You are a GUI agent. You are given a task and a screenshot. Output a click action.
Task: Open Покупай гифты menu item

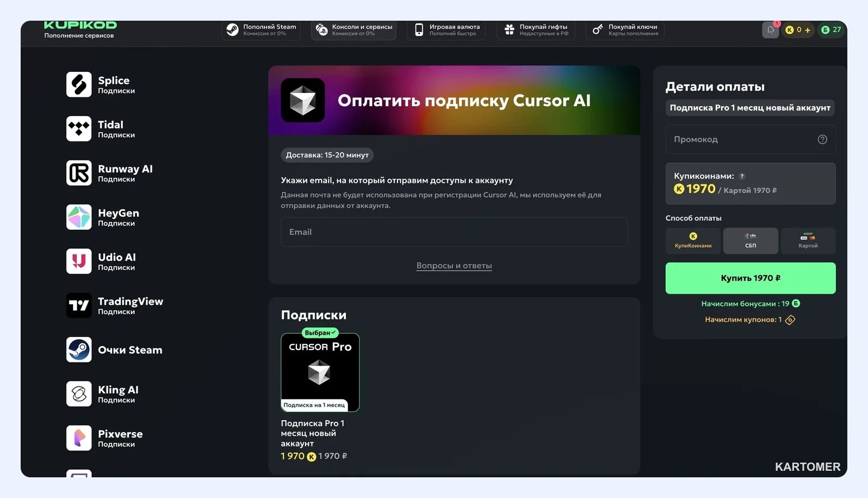click(536, 30)
